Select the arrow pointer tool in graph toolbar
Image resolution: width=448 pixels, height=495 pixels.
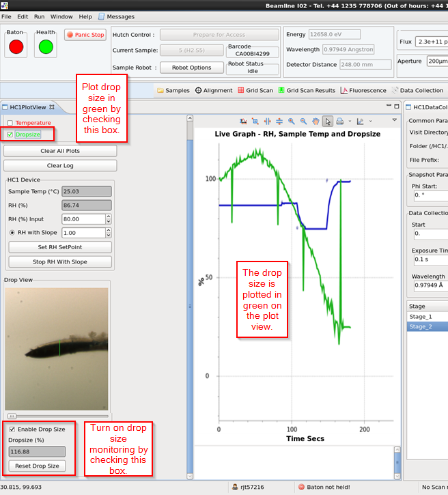pos(328,122)
